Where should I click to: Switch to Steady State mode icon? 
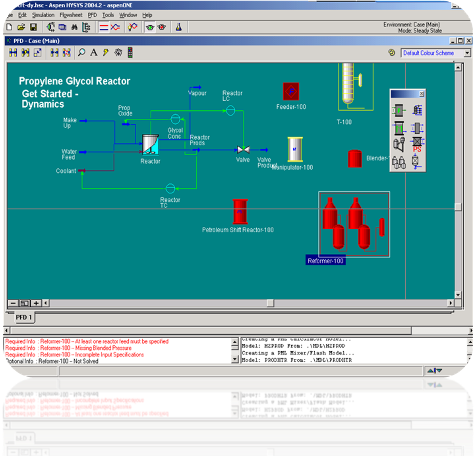pos(104,27)
